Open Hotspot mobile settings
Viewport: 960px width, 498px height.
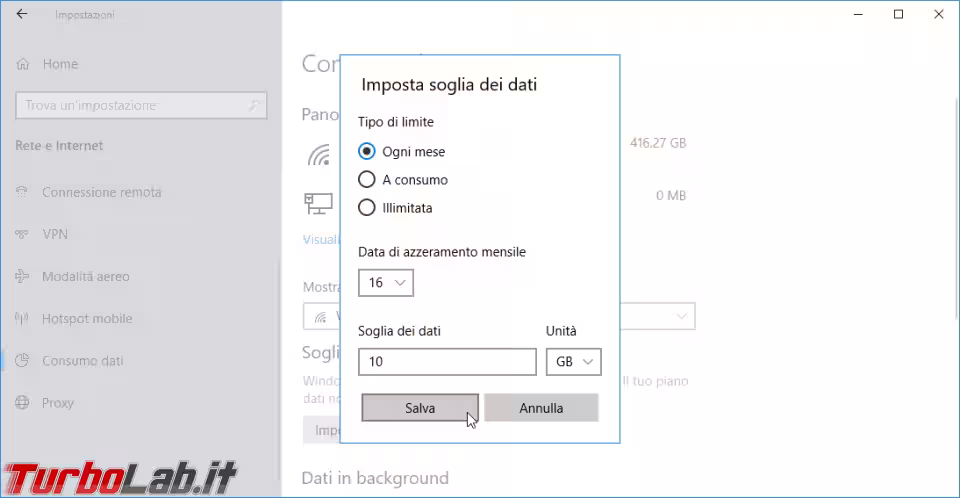pos(87,319)
